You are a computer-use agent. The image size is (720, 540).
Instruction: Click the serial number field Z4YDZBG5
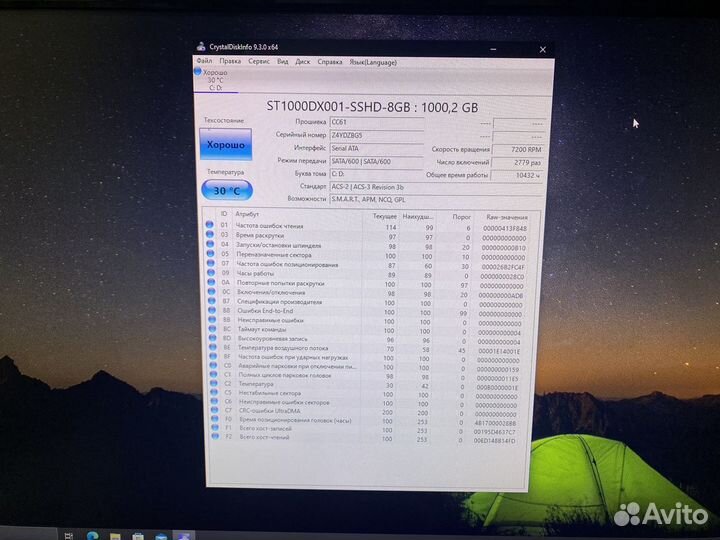click(x=377, y=135)
